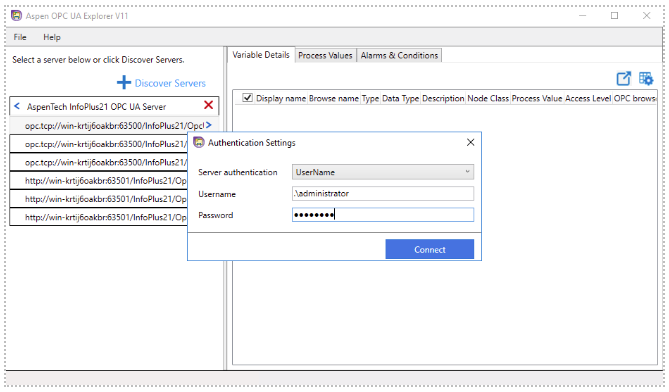Click the OPC browse column header
Screen dimensions: 669x392
click(635, 98)
